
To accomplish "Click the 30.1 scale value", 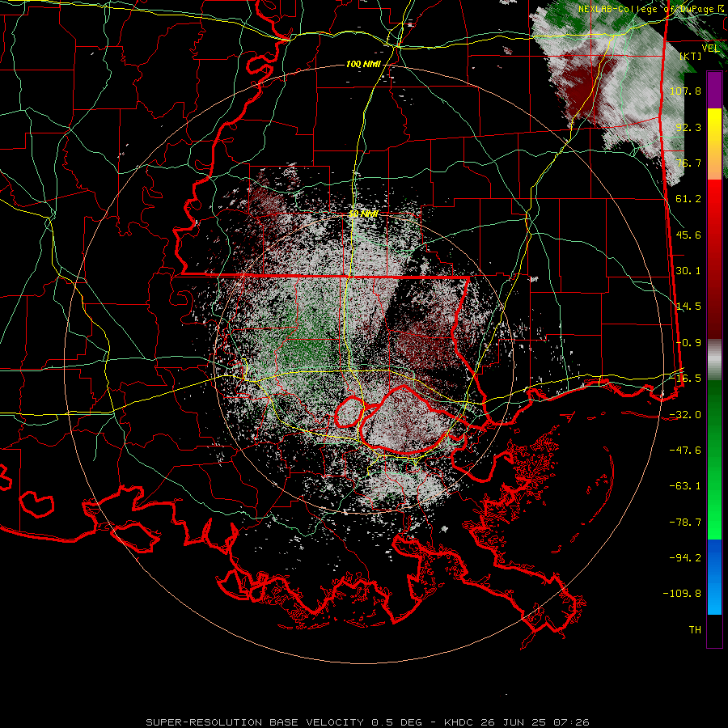I will pyautogui.click(x=688, y=271).
